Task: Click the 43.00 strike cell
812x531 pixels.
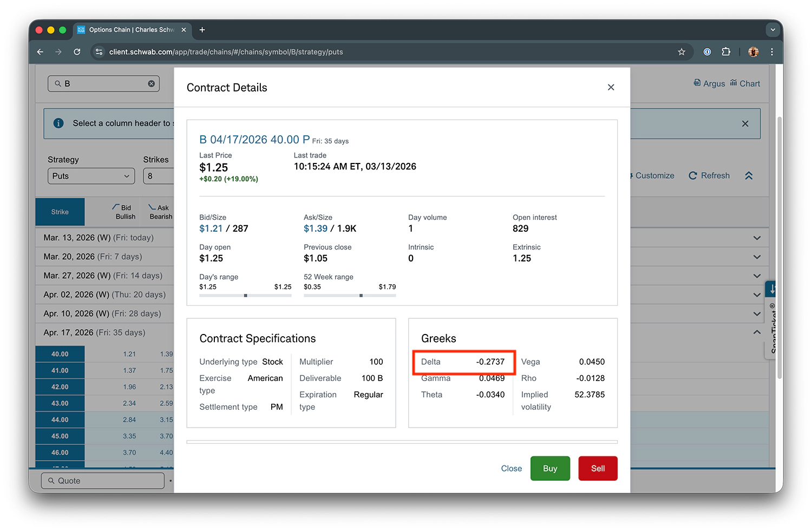Action: coord(60,403)
